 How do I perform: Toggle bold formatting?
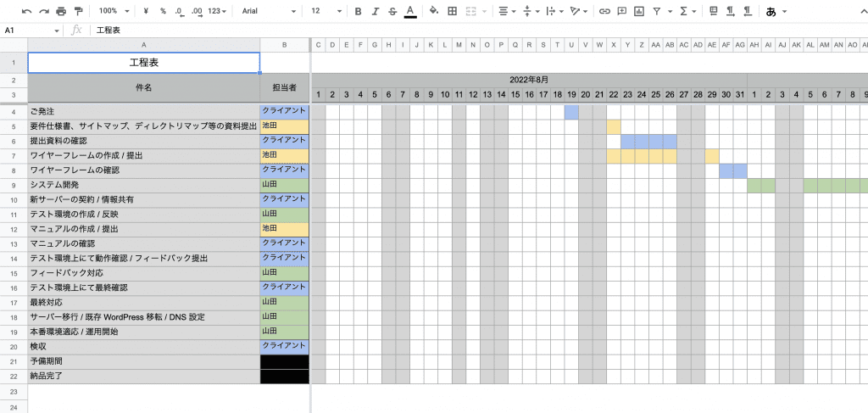(359, 11)
